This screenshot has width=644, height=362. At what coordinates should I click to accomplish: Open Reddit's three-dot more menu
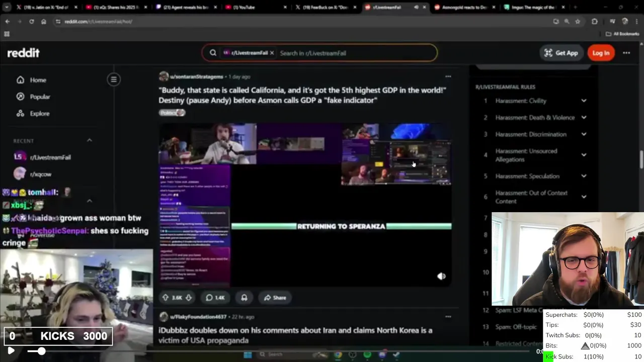point(626,53)
